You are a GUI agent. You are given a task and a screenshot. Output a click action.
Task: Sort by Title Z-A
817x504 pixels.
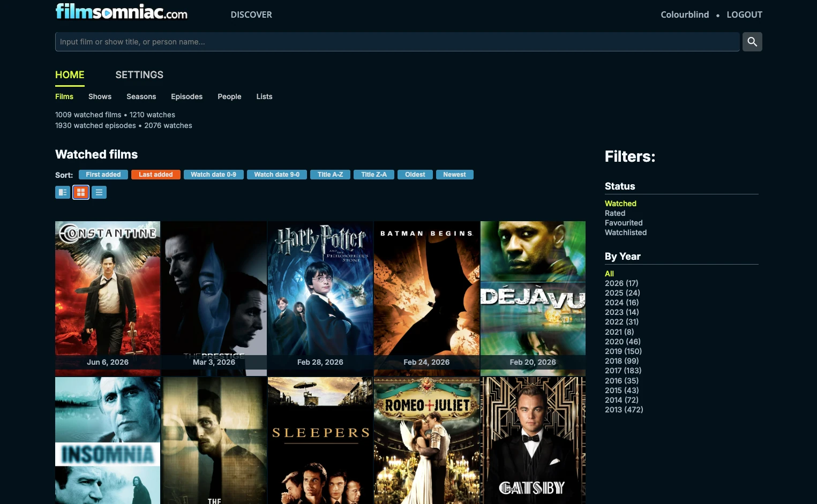pyautogui.click(x=374, y=175)
